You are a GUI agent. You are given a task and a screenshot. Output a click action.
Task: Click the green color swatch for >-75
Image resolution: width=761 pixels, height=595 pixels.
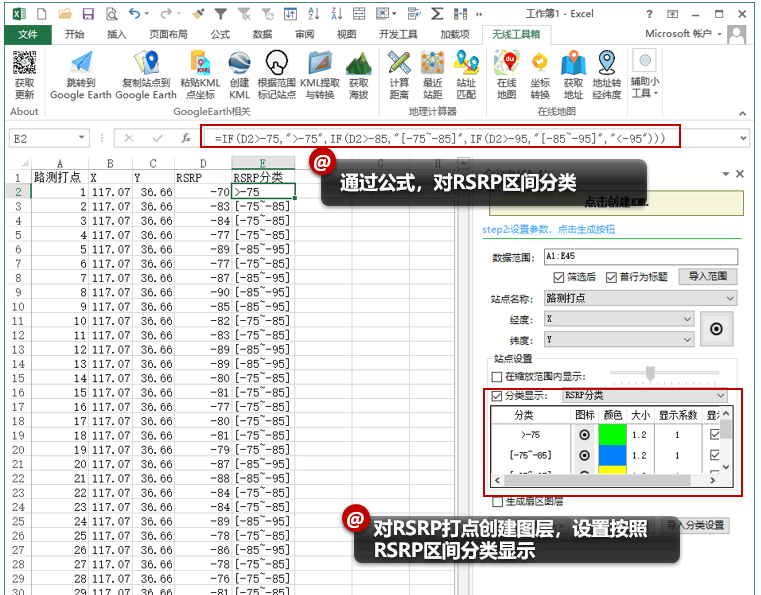612,434
